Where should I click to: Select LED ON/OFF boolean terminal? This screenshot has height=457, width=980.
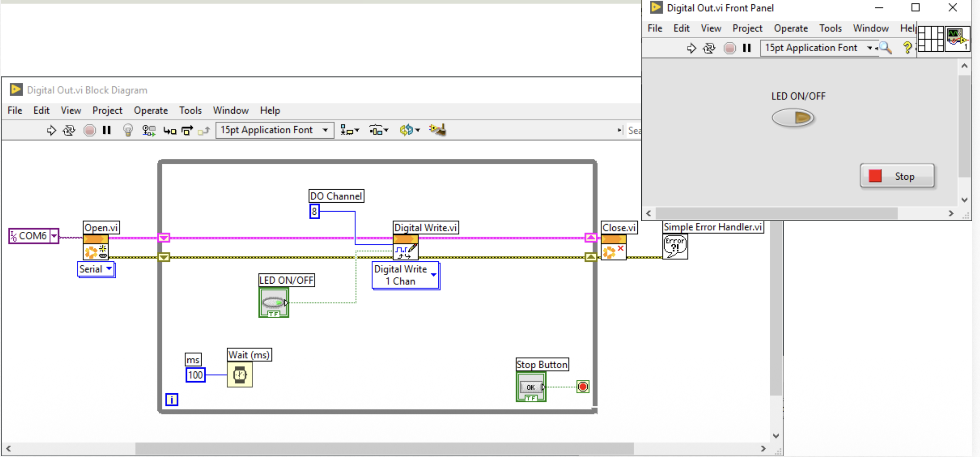click(x=274, y=302)
